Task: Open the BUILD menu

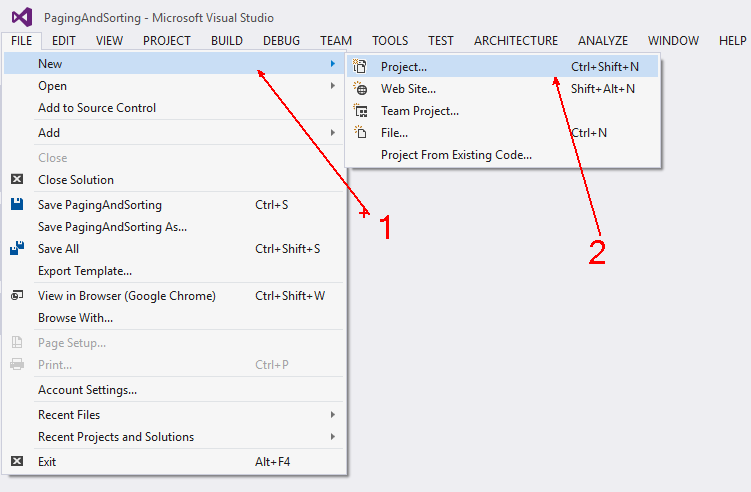Action: pos(227,41)
